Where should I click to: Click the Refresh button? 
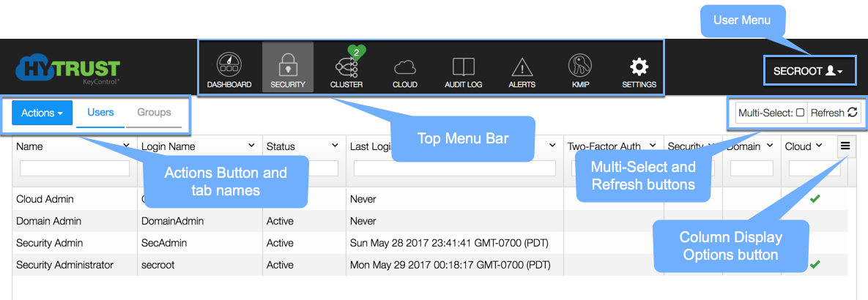point(834,113)
